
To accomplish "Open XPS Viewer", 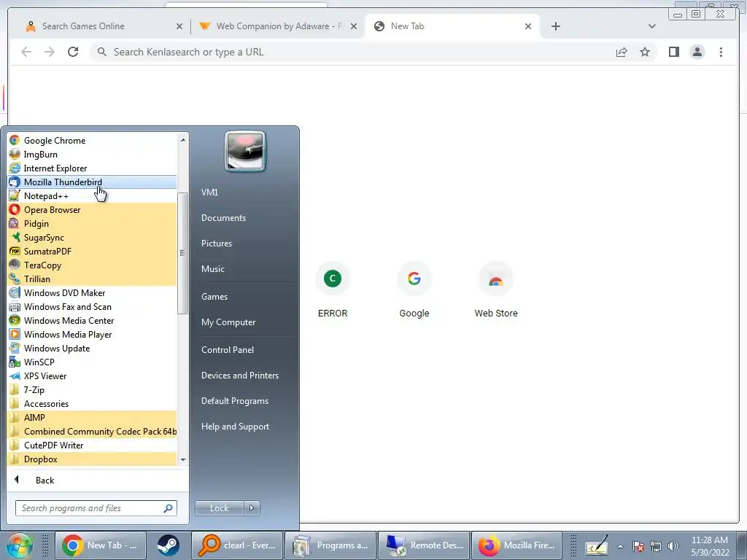I will [x=93, y=376].
